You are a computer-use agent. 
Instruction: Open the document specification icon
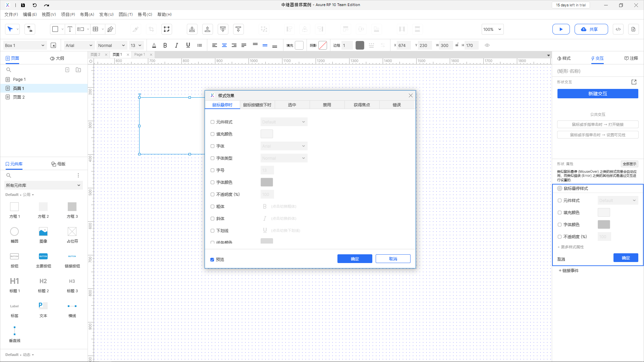pyautogui.click(x=633, y=29)
